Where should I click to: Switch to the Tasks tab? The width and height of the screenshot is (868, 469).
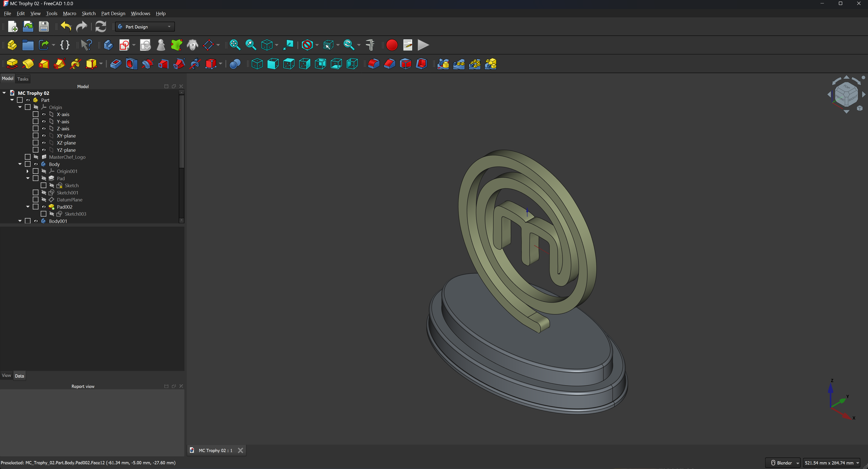pos(23,79)
